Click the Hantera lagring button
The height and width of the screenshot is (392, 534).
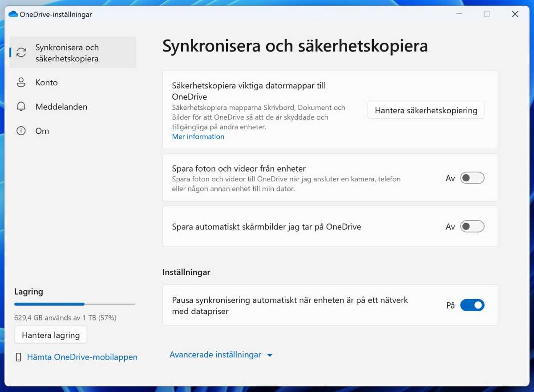[x=51, y=335]
